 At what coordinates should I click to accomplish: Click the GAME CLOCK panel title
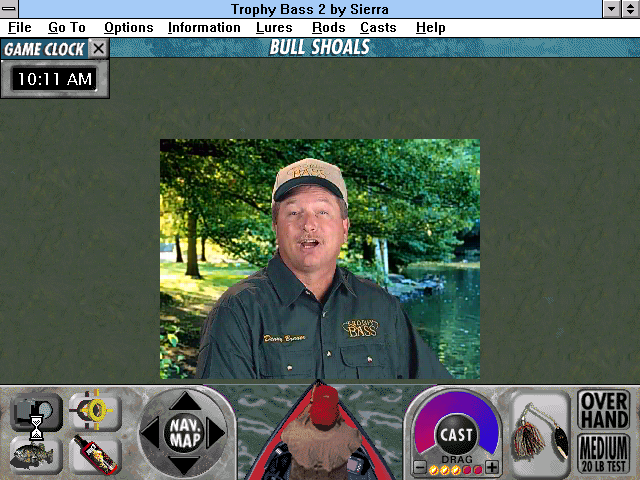(44, 49)
